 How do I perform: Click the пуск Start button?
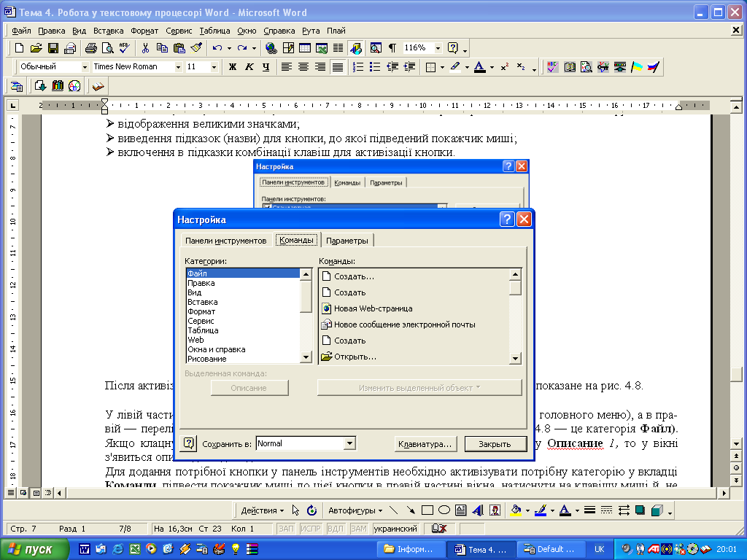[x=34, y=549]
